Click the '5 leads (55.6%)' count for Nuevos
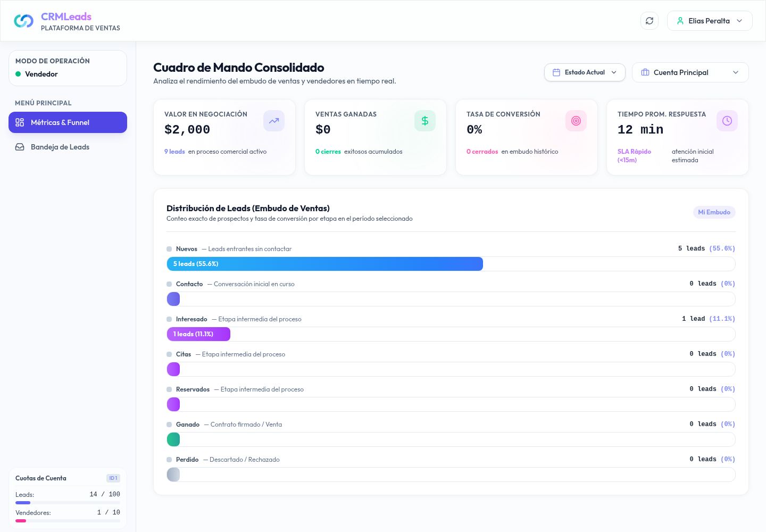The image size is (766, 532). click(706, 248)
